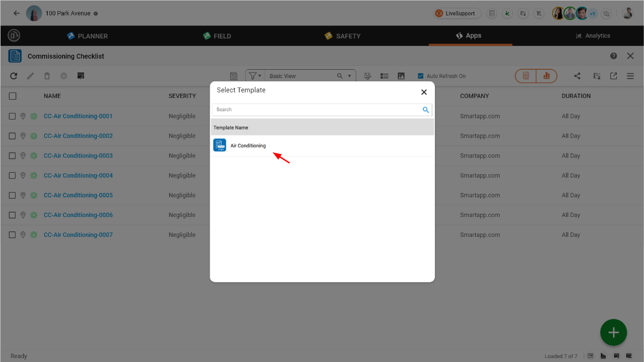Screen dimensions: 644x362
Task: Switch to list view icon
Action: pos(385,76)
